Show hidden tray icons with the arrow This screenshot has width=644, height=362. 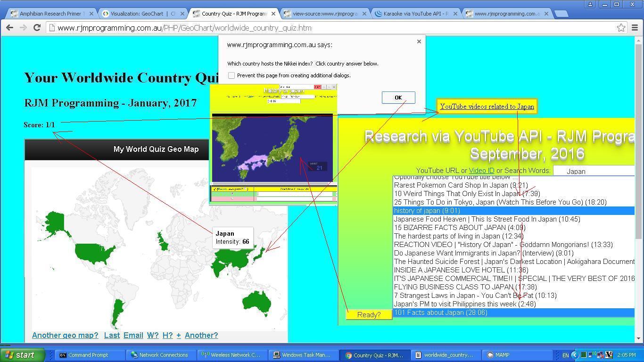tap(574, 355)
